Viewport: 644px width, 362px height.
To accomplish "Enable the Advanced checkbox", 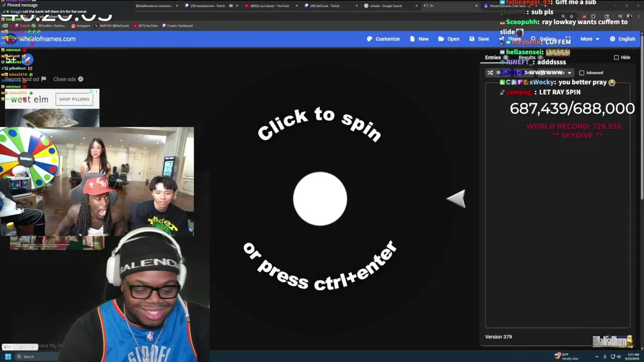I will tap(582, 73).
